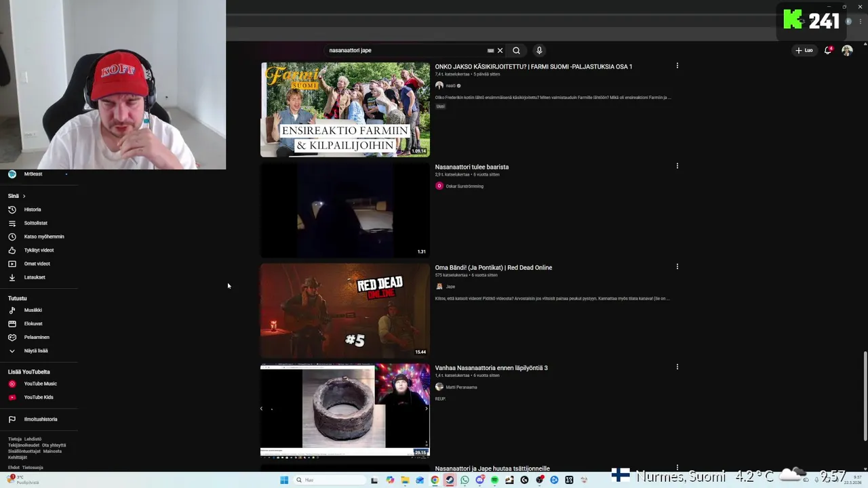Open Soittolistat in the sidebar
This screenshot has height=488, width=868.
coord(35,223)
